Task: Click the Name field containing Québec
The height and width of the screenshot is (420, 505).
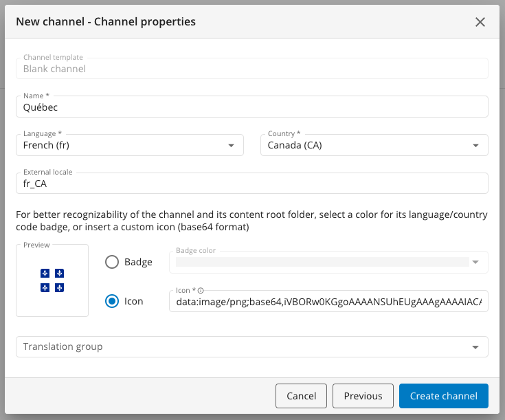Action: point(251,107)
